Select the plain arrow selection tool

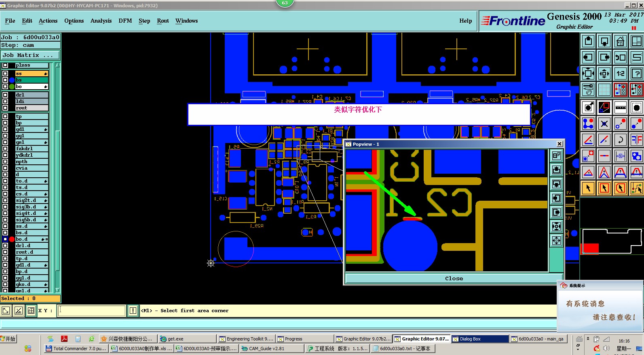pyautogui.click(x=588, y=188)
